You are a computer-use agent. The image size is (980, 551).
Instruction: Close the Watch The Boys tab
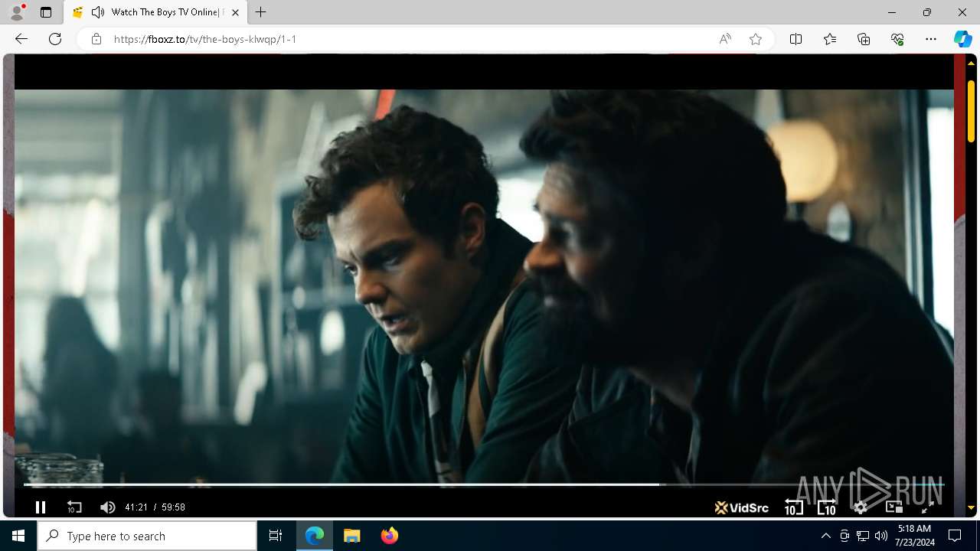pyautogui.click(x=235, y=12)
